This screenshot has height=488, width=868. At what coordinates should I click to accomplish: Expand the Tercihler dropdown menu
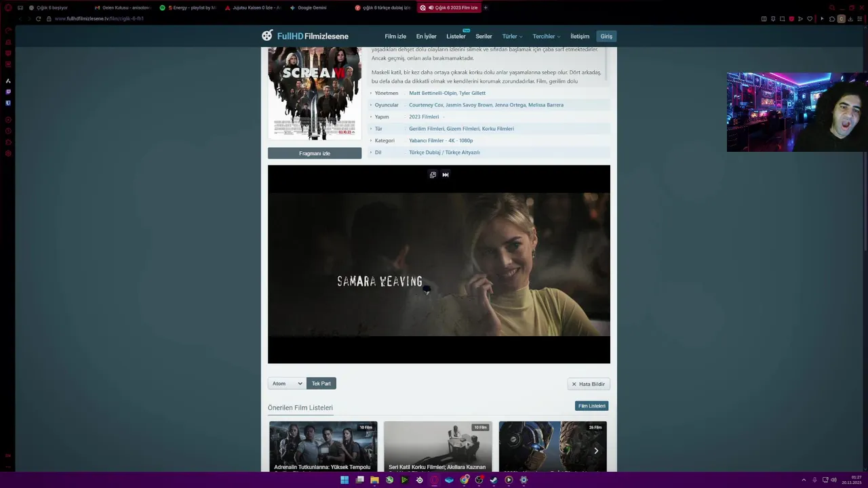(546, 37)
